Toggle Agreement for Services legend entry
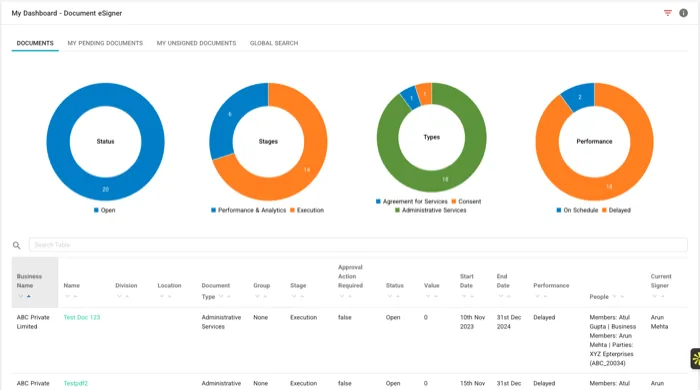700x390 pixels. point(412,202)
